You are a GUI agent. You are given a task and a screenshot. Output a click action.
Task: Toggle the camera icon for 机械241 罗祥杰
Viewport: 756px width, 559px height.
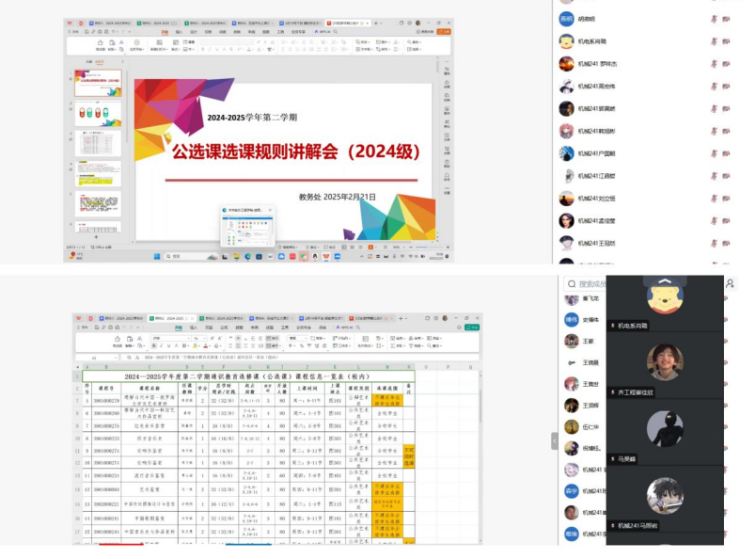[726, 64]
